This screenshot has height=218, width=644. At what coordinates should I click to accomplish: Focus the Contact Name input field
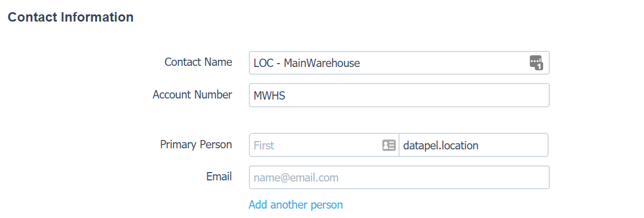pos(399,63)
